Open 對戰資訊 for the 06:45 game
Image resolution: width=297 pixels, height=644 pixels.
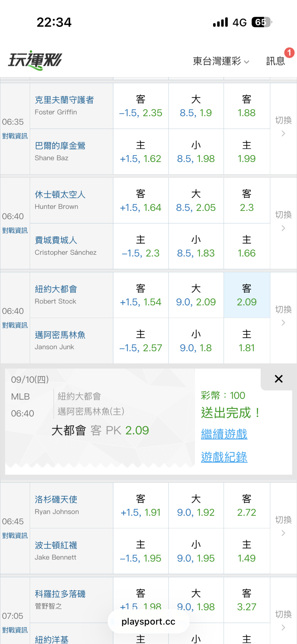click(x=15, y=535)
